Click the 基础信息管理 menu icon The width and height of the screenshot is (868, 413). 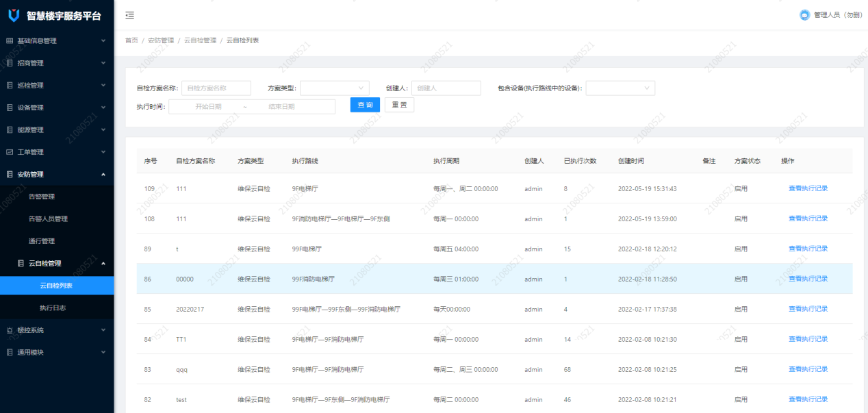click(x=10, y=41)
